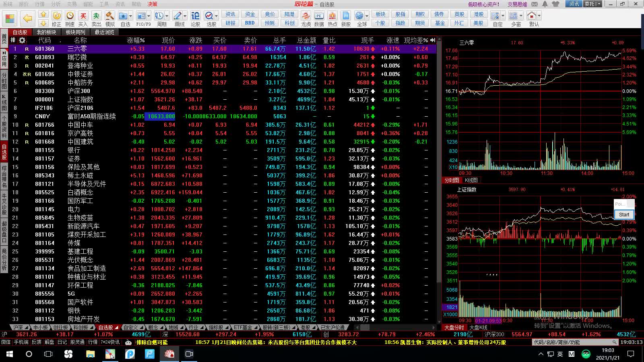The width and height of the screenshot is (644, 362).
Task: Click the column scroll arrow after 现均差%
Action: coord(433,40)
